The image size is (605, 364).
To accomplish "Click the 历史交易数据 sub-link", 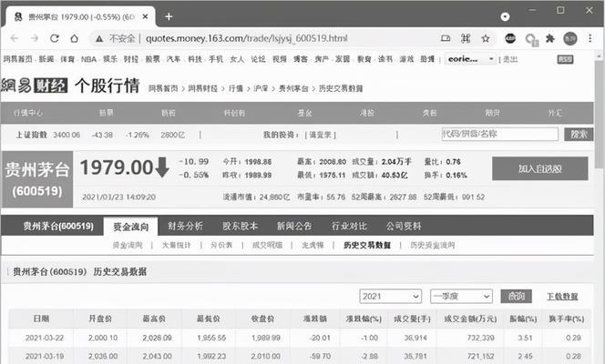I will tap(367, 245).
